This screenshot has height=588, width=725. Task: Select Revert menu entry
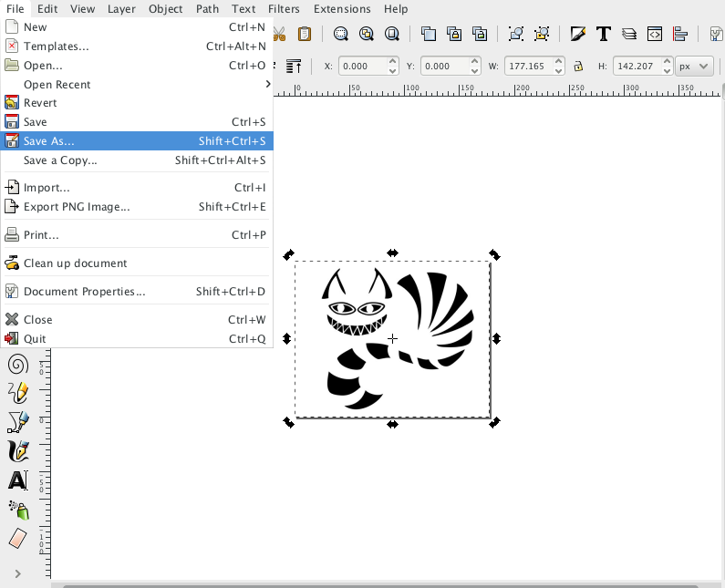pos(137,103)
